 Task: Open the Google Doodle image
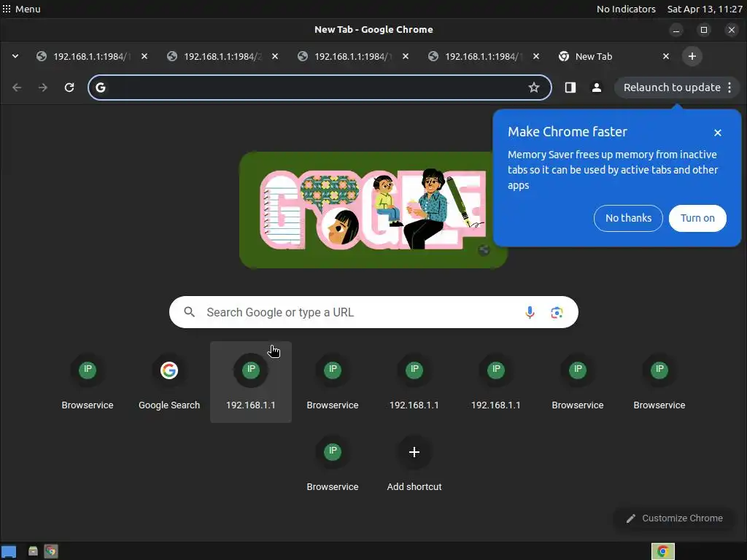(x=373, y=210)
